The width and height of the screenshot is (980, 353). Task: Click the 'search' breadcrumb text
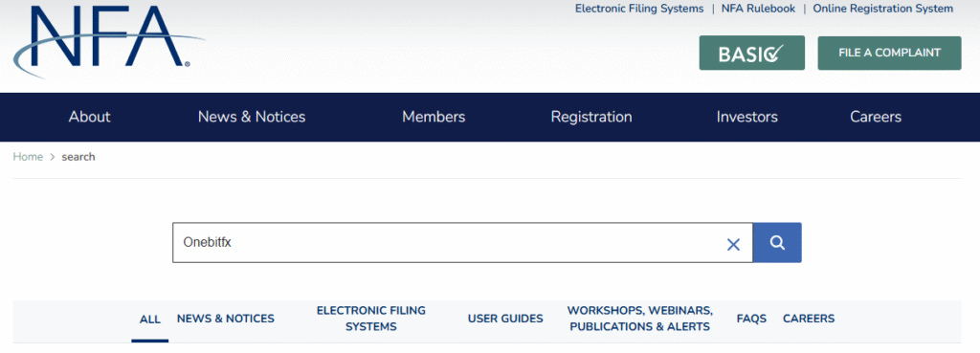78,157
